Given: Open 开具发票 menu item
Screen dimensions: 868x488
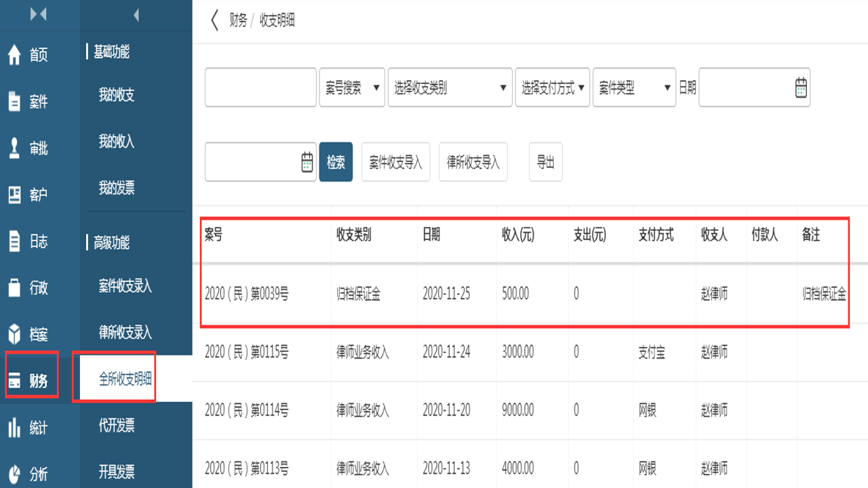Looking at the screenshot, I should (117, 472).
